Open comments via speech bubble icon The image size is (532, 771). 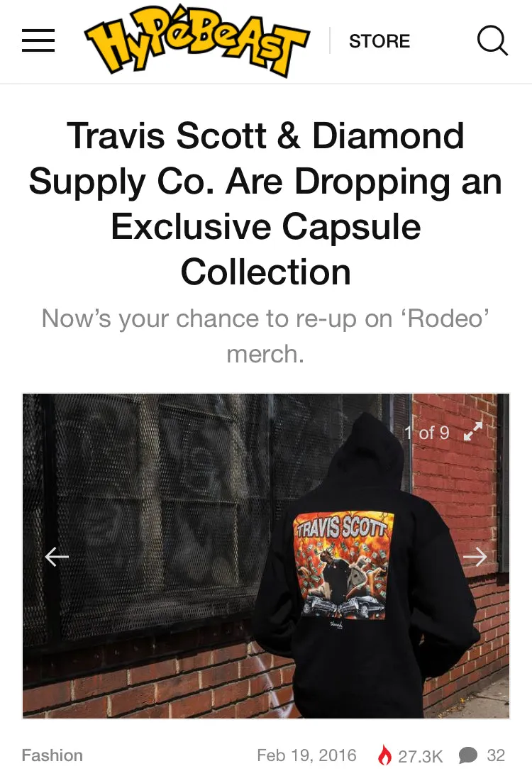(x=467, y=755)
